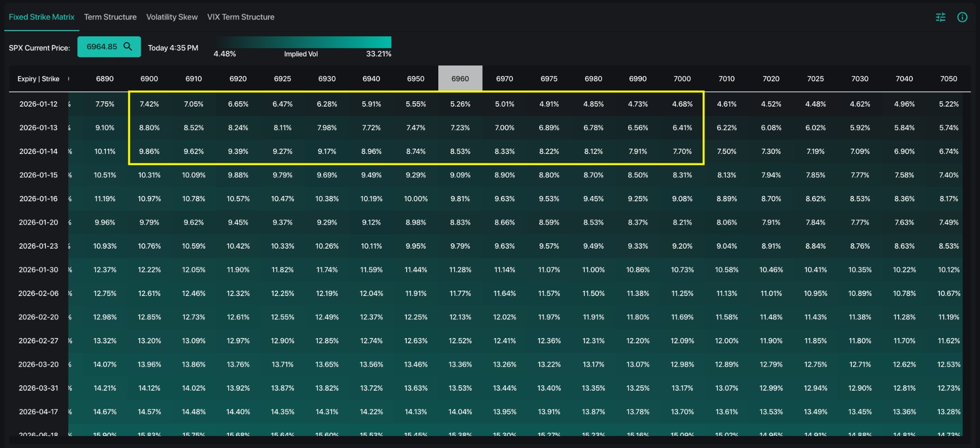Viewport: 980px width, 448px height.
Task: Click the SPX price 6964.85 search field
Action: point(101,46)
